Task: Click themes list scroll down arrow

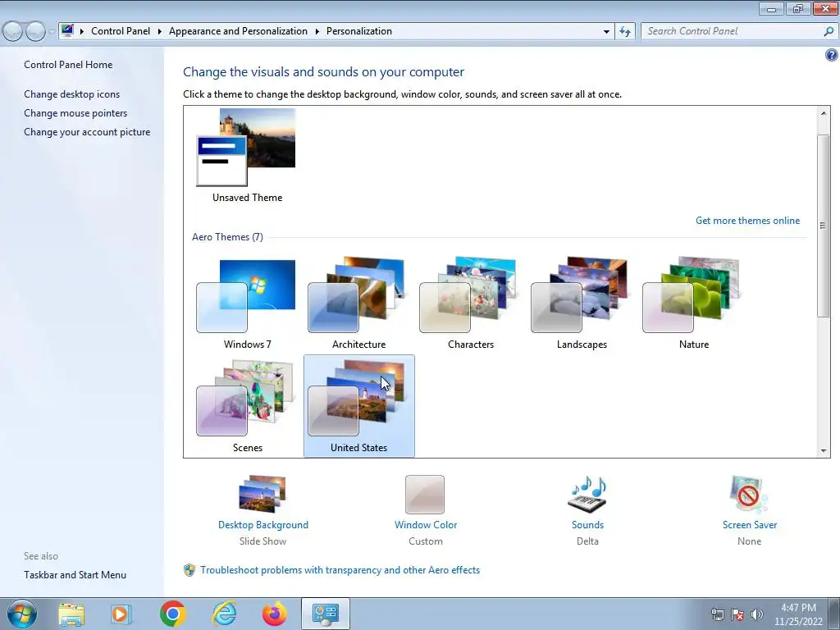Action: pos(824,451)
